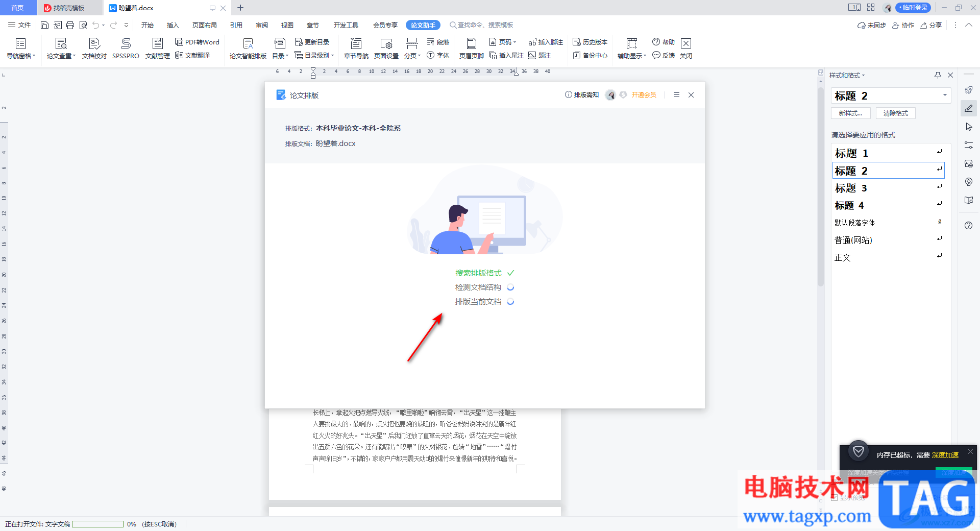980x531 pixels.
Task: Open 页面设置 page setup
Action: click(x=386, y=49)
